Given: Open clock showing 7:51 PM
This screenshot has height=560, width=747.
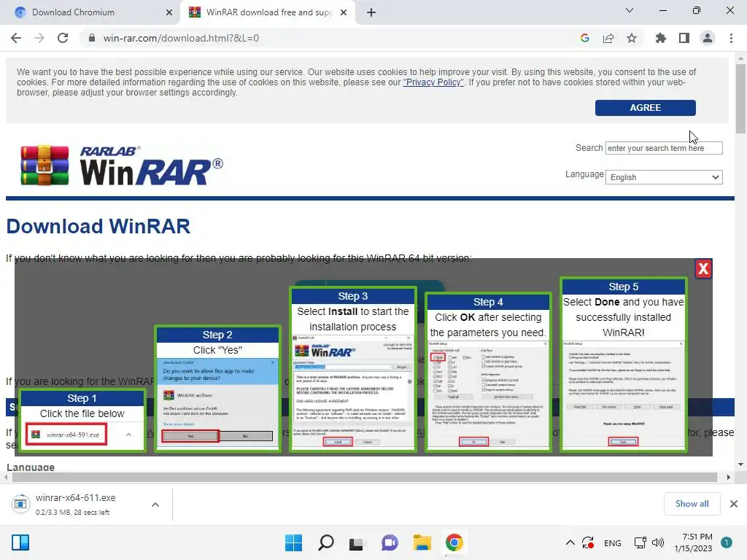Looking at the screenshot, I should pos(693,542).
